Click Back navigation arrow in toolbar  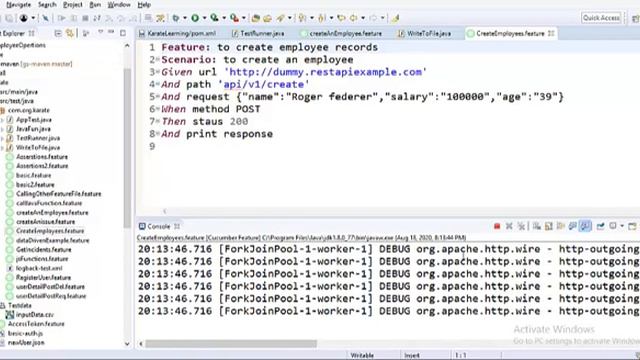(x=353, y=18)
